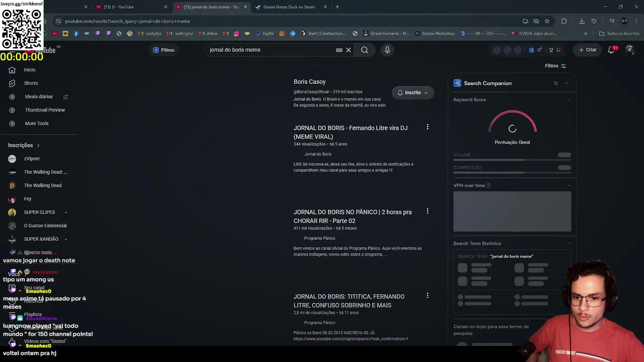
Task: Open a new browser tab
Action: (x=337, y=7)
